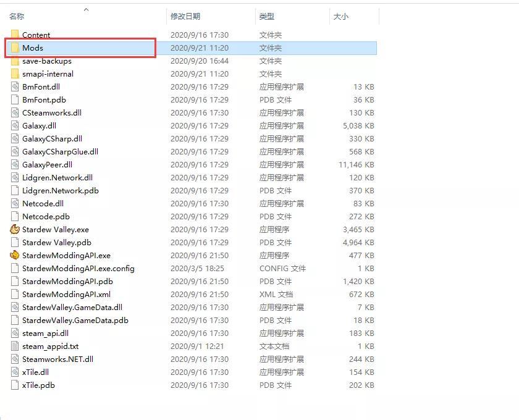Click the StardewModdingAPI.pdb file icon
The image size is (519, 420).
click(15, 281)
